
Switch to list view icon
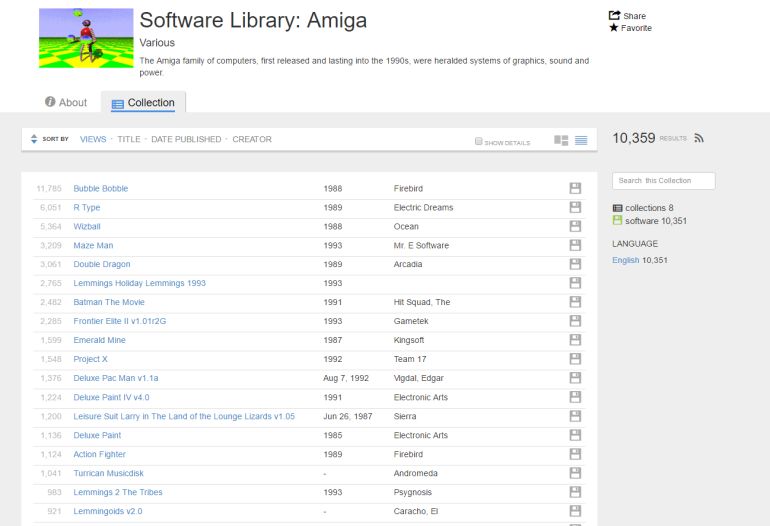(x=581, y=140)
